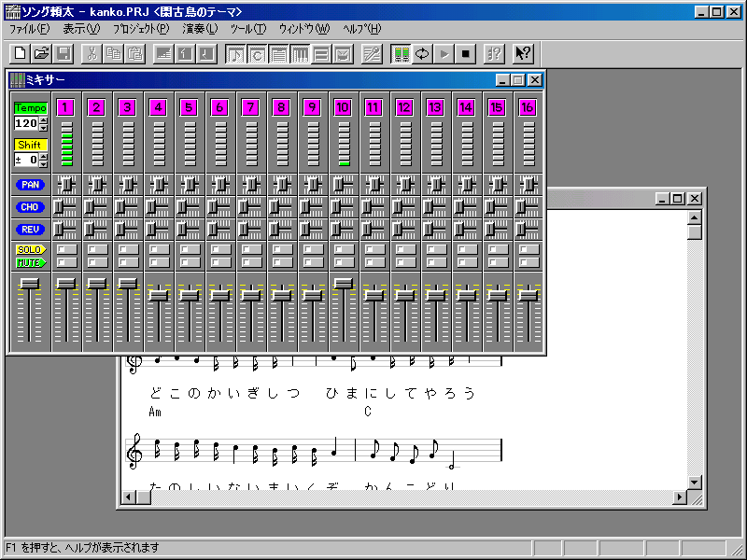Stop playback with the square stop button
The height and width of the screenshot is (560, 747).
[465, 54]
